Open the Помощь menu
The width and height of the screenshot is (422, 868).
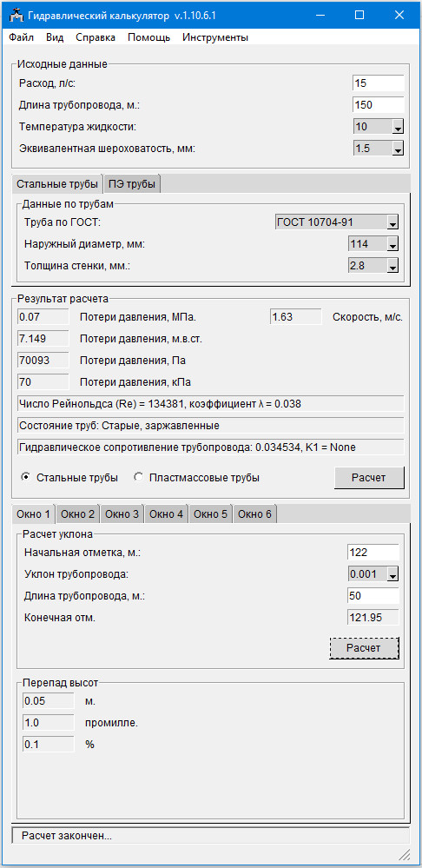pos(148,37)
